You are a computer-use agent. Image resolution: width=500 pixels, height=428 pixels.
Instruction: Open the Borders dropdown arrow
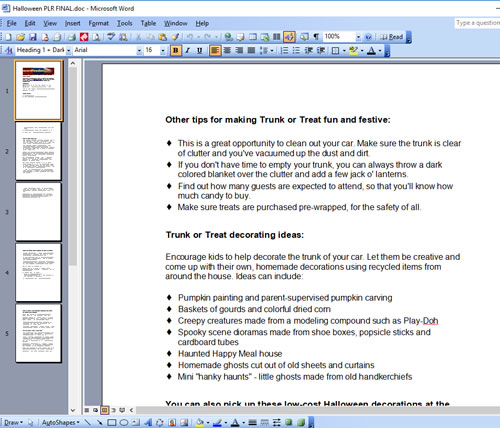tap(344, 51)
